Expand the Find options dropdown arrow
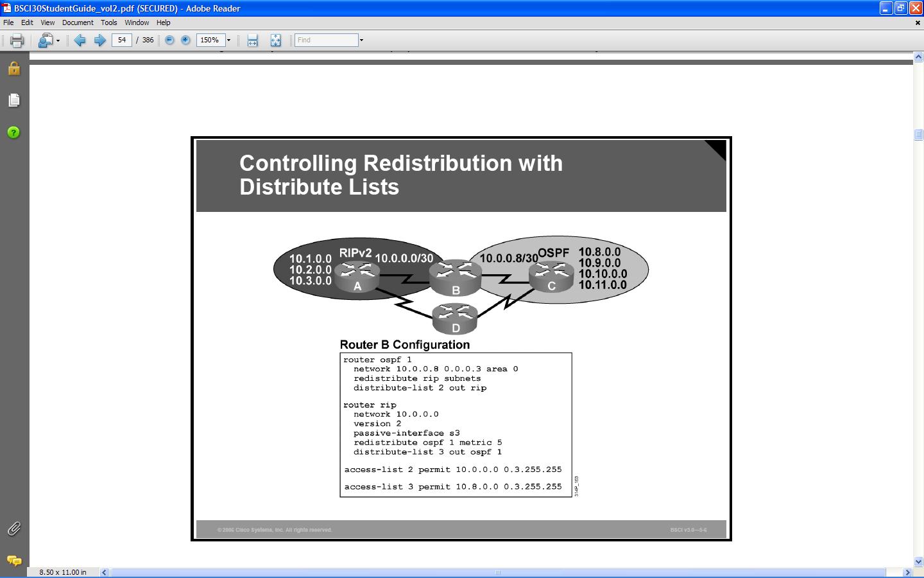The image size is (924, 578). tap(361, 40)
